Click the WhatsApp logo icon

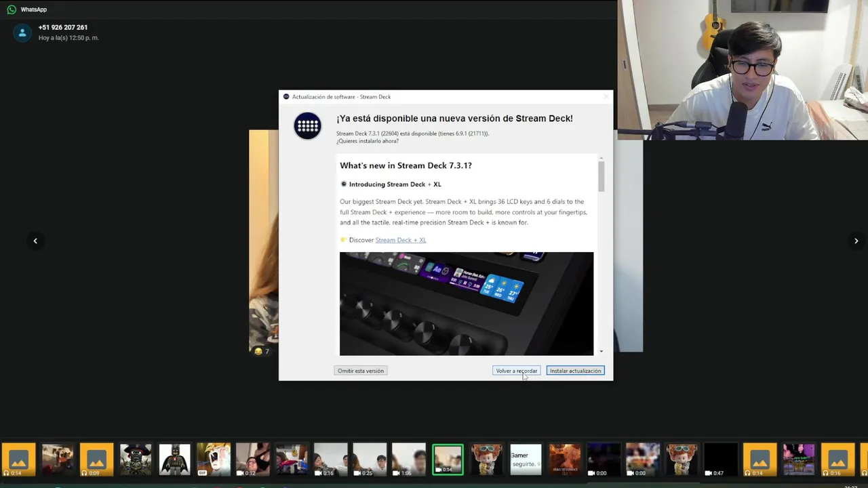12,9
